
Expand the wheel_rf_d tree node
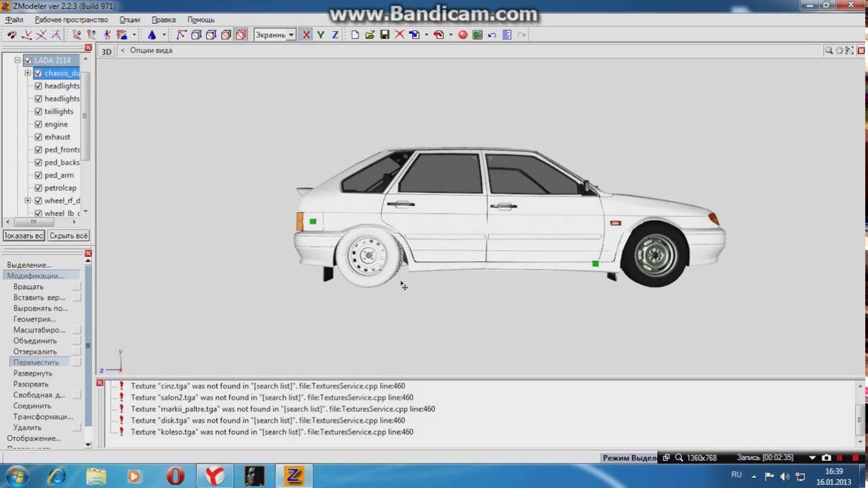click(x=28, y=201)
